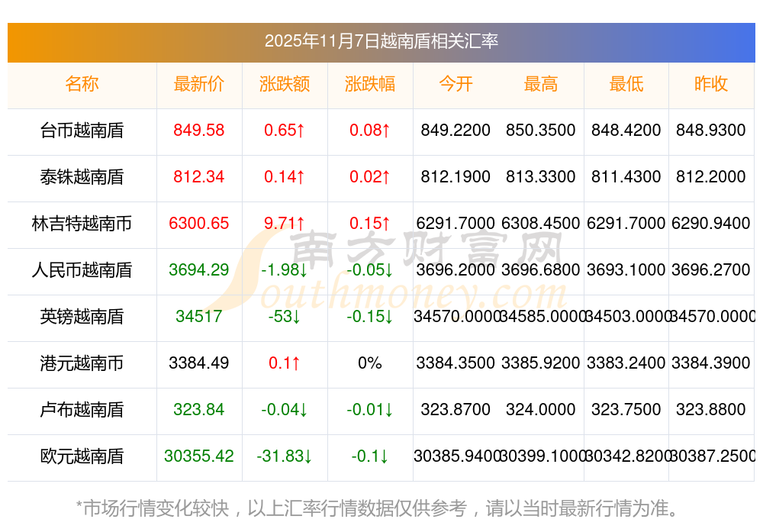Click change amount -1.98↓

click(x=285, y=269)
